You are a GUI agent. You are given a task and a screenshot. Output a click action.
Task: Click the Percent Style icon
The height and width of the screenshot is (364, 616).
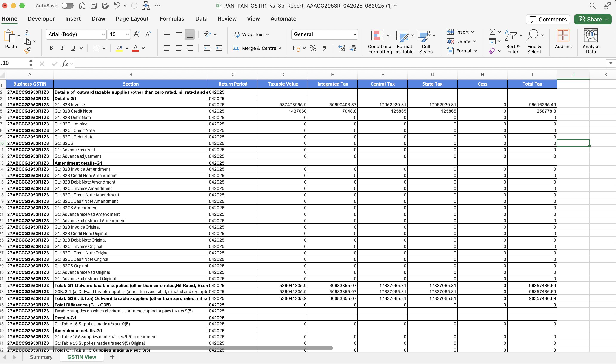pos(313,48)
